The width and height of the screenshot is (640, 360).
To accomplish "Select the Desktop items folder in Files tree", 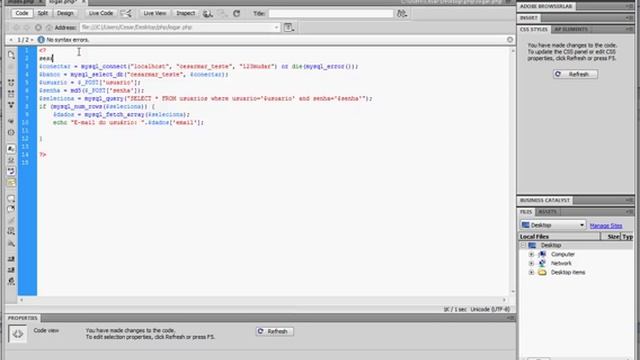I will tap(568, 272).
